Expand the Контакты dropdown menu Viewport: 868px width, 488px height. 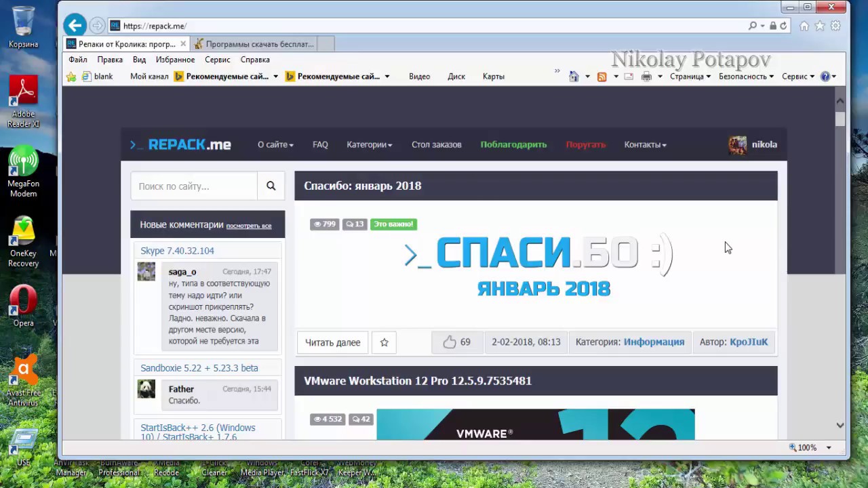pos(646,144)
